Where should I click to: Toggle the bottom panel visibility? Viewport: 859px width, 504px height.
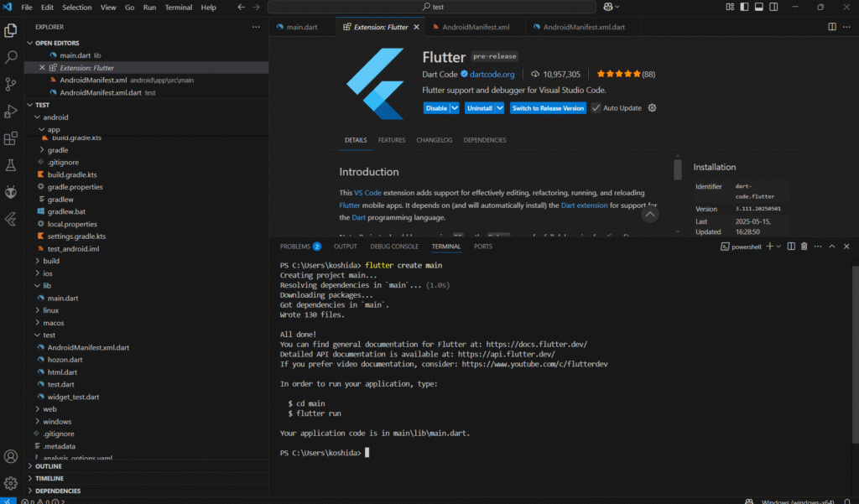click(x=758, y=7)
